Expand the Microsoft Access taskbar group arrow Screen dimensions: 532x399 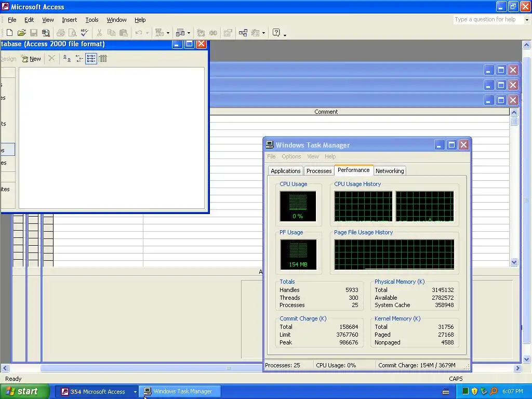pyautogui.click(x=135, y=392)
